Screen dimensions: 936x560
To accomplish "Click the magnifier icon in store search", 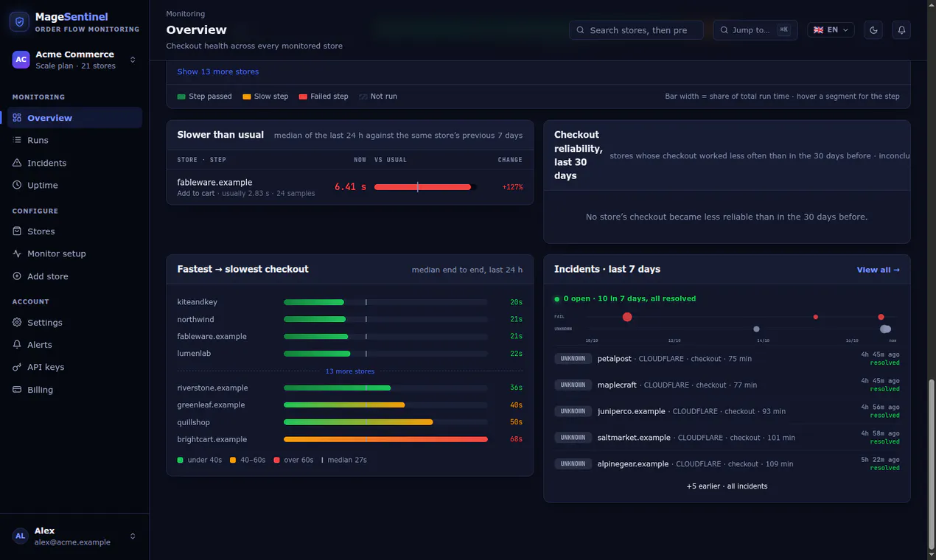I will click(581, 30).
